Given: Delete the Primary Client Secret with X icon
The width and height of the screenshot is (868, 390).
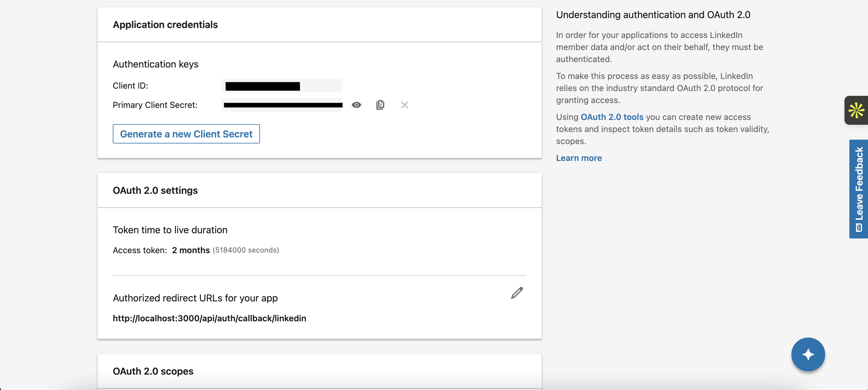Looking at the screenshot, I should (x=404, y=105).
